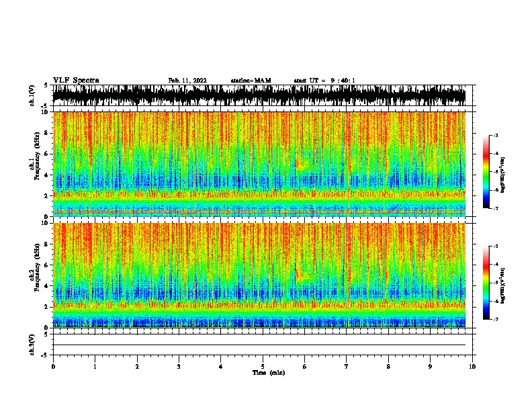The height and width of the screenshot is (411, 532).
Task: Click the time axis tick "4"
Action: pos(221,366)
